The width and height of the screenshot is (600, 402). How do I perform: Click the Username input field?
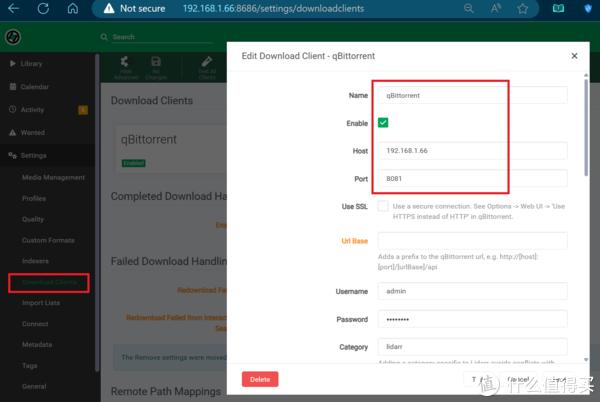coord(472,291)
